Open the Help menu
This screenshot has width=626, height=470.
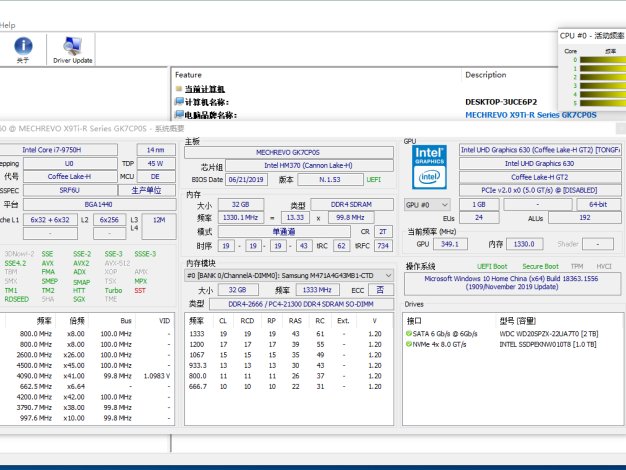(x=8, y=25)
